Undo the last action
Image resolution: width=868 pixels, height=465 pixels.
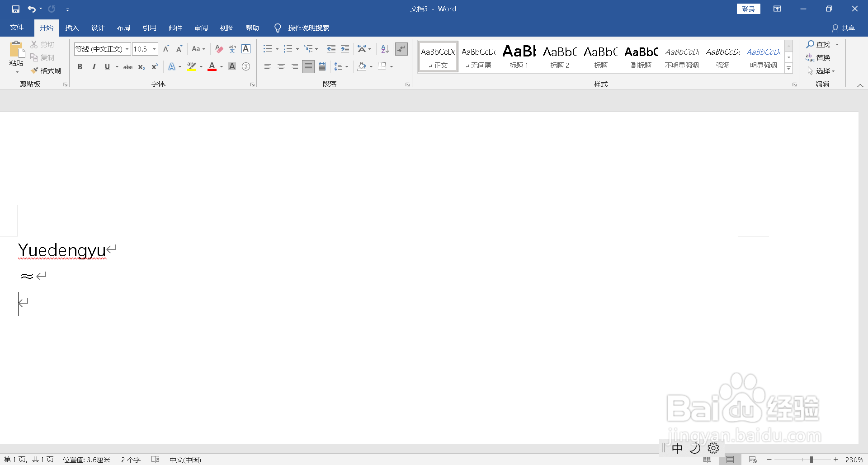click(x=32, y=9)
